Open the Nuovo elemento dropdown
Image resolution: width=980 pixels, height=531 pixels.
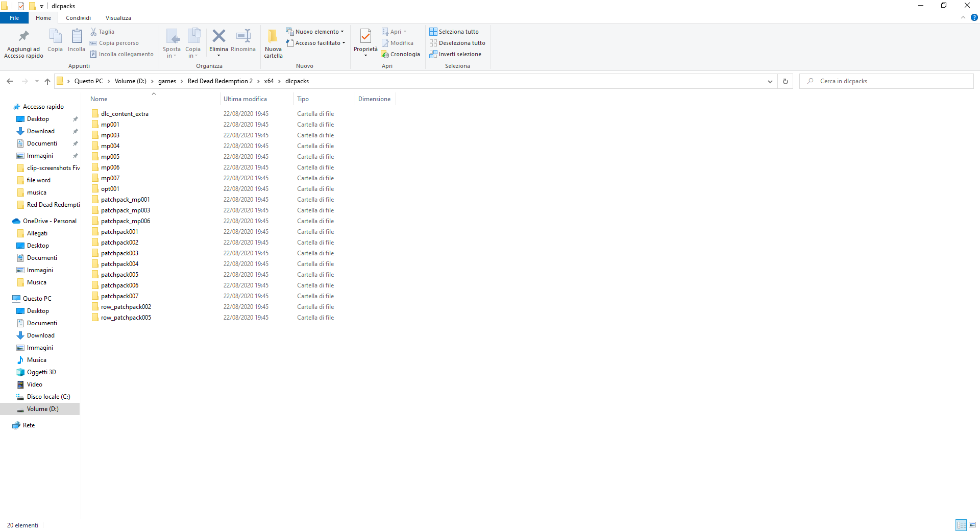(315, 32)
